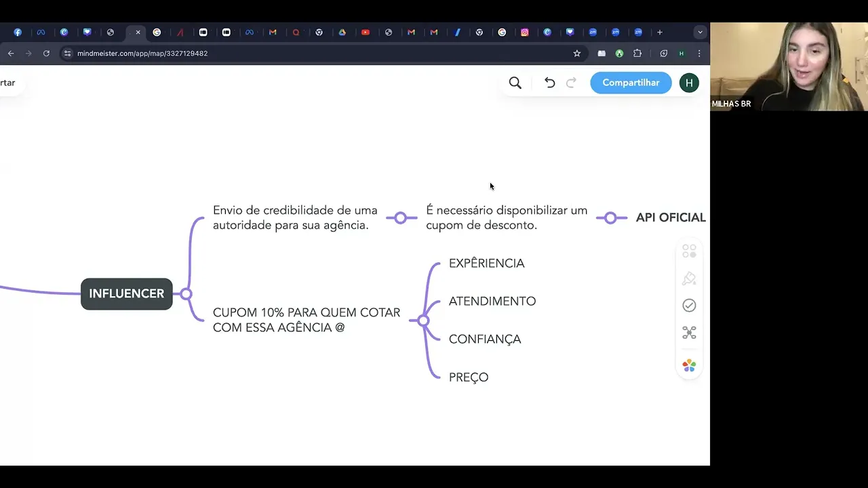Image resolution: width=868 pixels, height=488 pixels.
Task: Select the CUPOM 10% PARA QUEM COTAR topic
Action: 307,320
